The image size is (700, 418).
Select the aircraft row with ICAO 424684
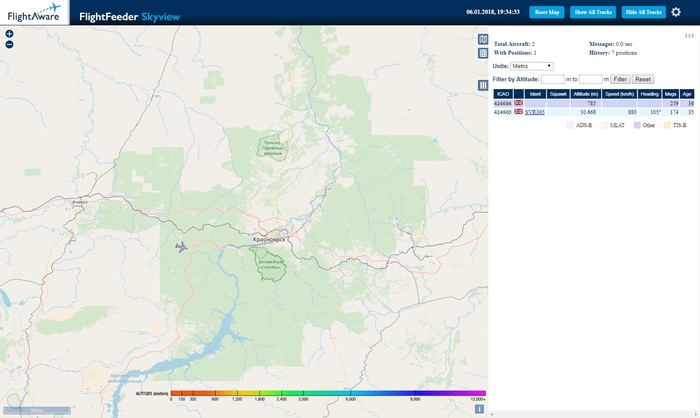tap(503, 103)
